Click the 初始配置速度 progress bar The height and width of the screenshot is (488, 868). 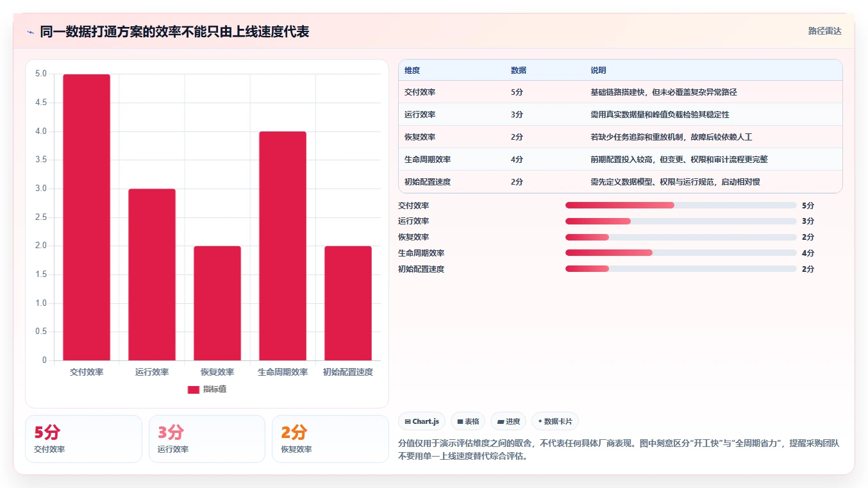click(x=681, y=269)
